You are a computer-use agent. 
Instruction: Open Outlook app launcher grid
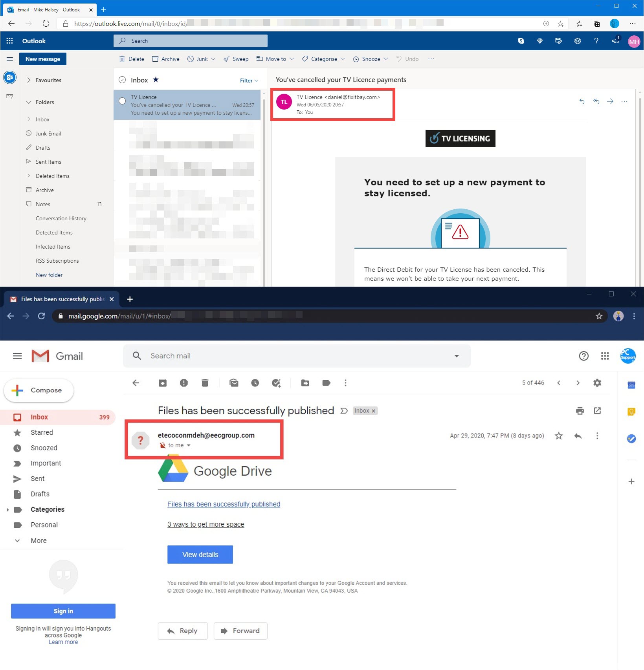10,41
